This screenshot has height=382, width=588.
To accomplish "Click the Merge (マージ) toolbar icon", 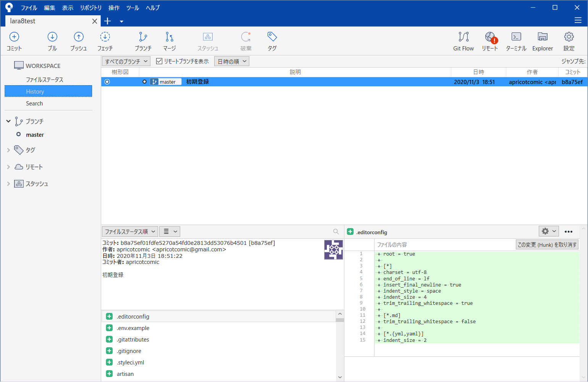I will 170,37.
